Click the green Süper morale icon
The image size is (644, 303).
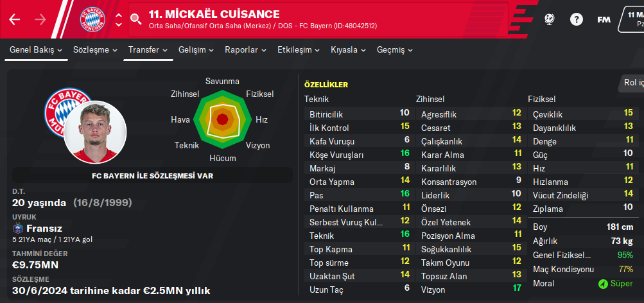click(602, 284)
